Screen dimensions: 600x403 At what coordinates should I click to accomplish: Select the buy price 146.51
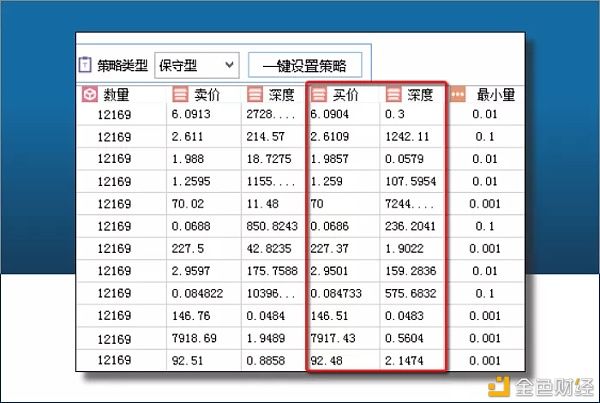[329, 316]
